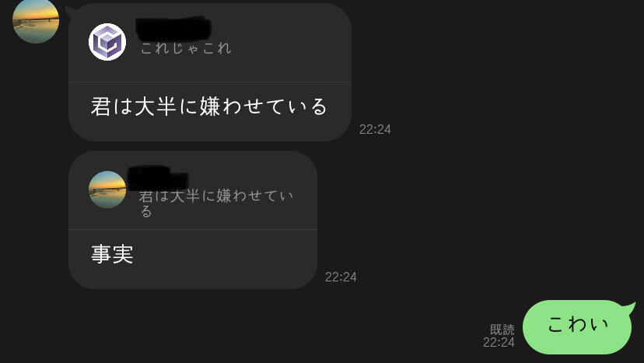Click the empty dark chat background

point(493,164)
